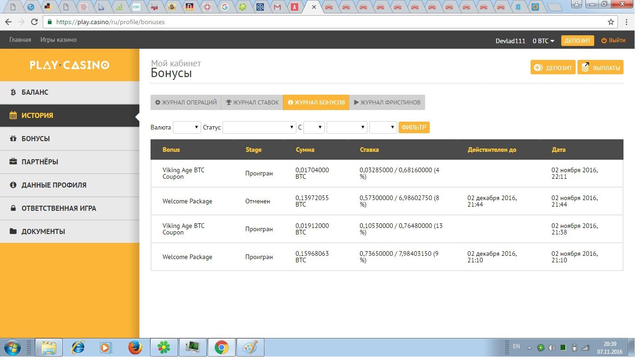This screenshot has width=643, height=364.
Task: Select the Отменен status cell
Action: click(x=258, y=201)
